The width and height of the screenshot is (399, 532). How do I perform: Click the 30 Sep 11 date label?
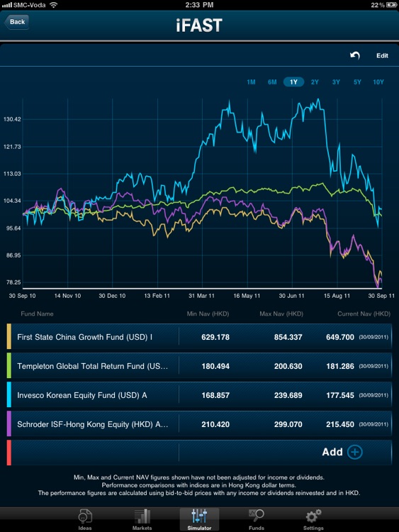coord(381,296)
